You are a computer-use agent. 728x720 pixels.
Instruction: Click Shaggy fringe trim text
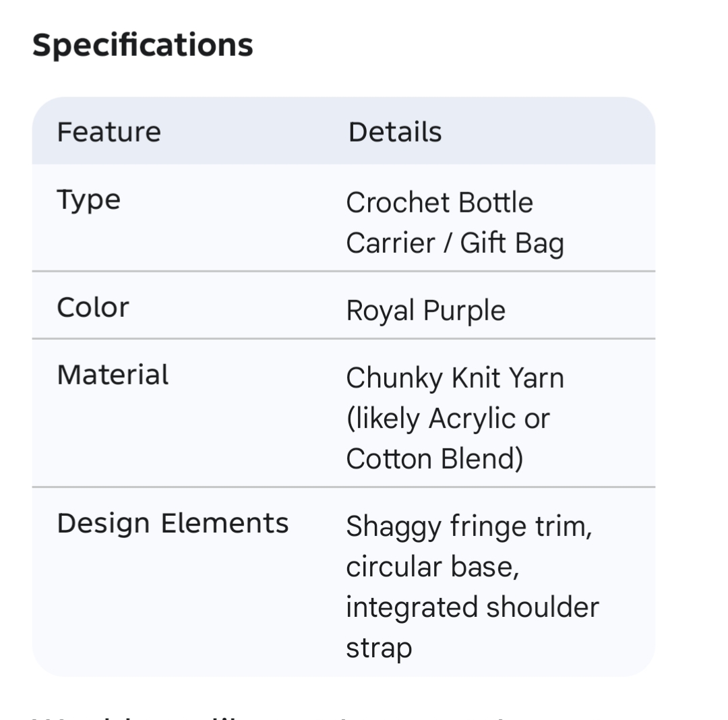pyautogui.click(x=468, y=527)
